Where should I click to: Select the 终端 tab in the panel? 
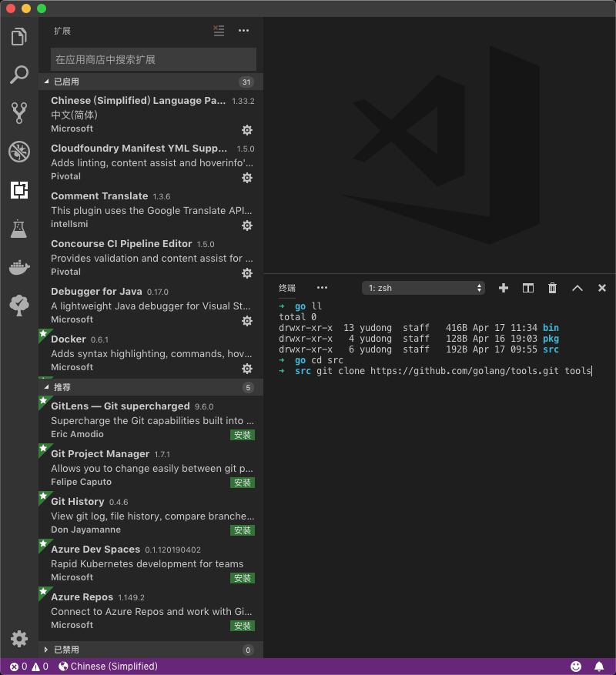pos(286,287)
